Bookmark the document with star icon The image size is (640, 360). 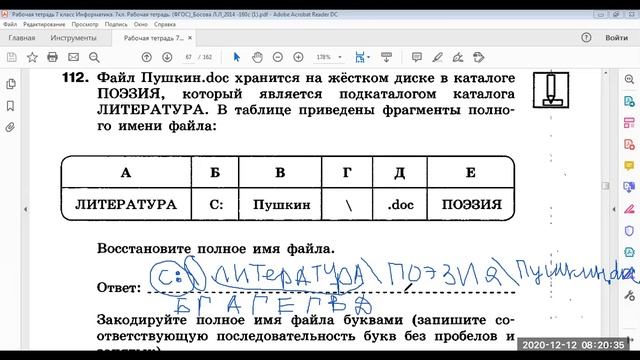point(32,57)
